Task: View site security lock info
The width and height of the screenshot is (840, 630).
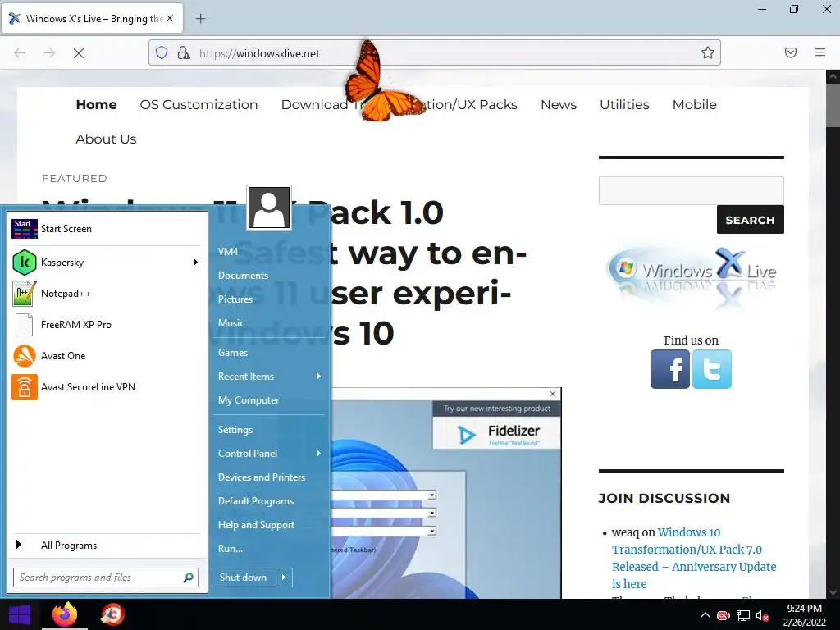Action: pyautogui.click(x=184, y=53)
